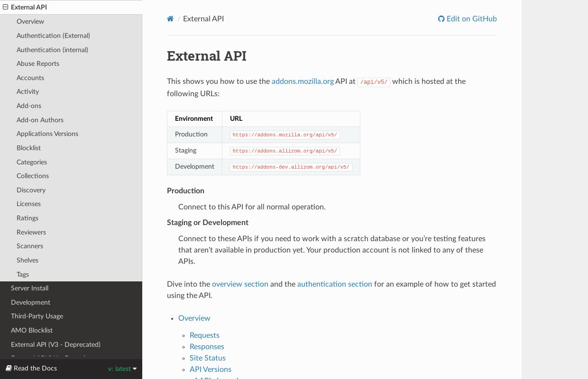Click the GitHub icon beside Edit on GitHub

[x=441, y=19]
